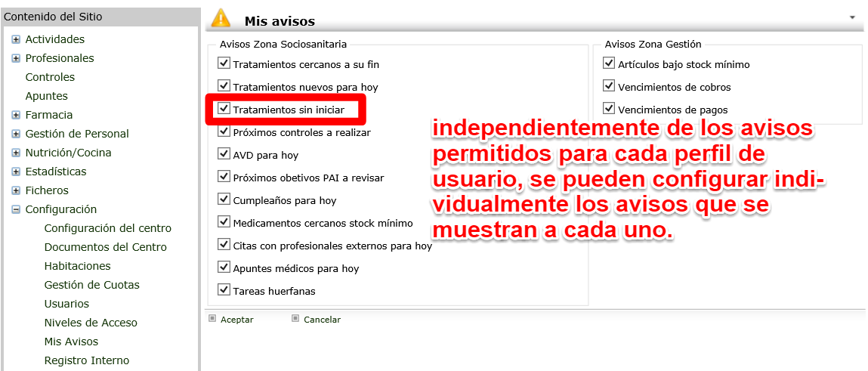Viewport: 868px width, 371px height.
Task: Click the warning triangle icon beside Mis avisos
Action: 221,18
